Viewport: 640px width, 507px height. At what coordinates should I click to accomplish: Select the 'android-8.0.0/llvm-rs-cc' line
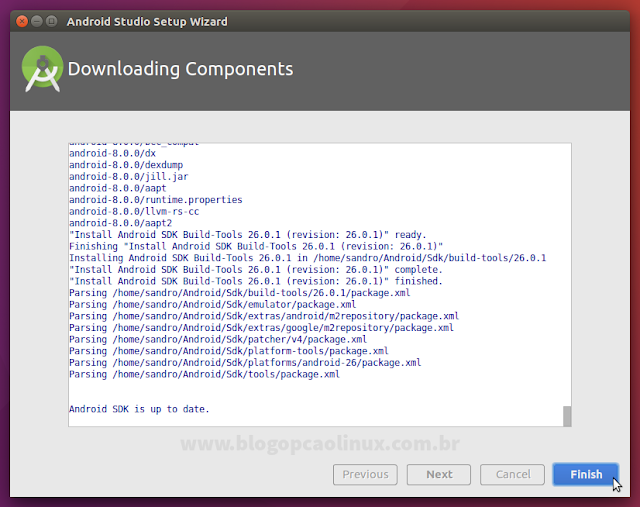134,211
